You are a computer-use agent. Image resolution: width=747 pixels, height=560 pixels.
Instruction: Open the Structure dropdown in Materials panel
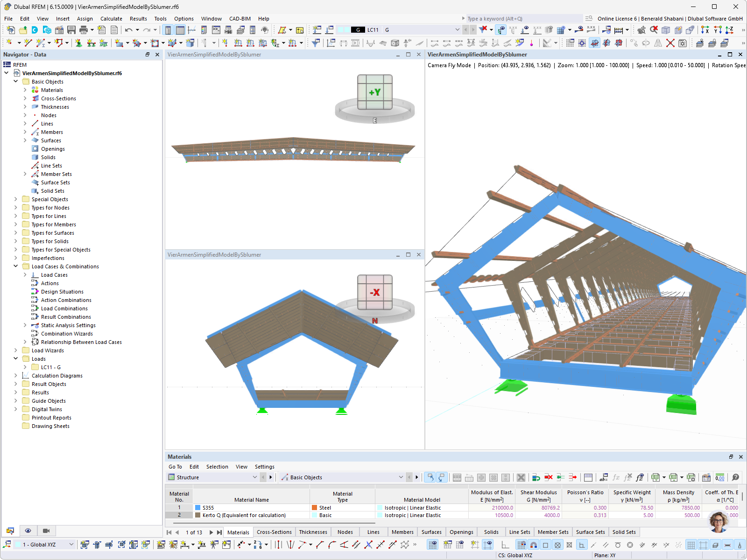255,477
